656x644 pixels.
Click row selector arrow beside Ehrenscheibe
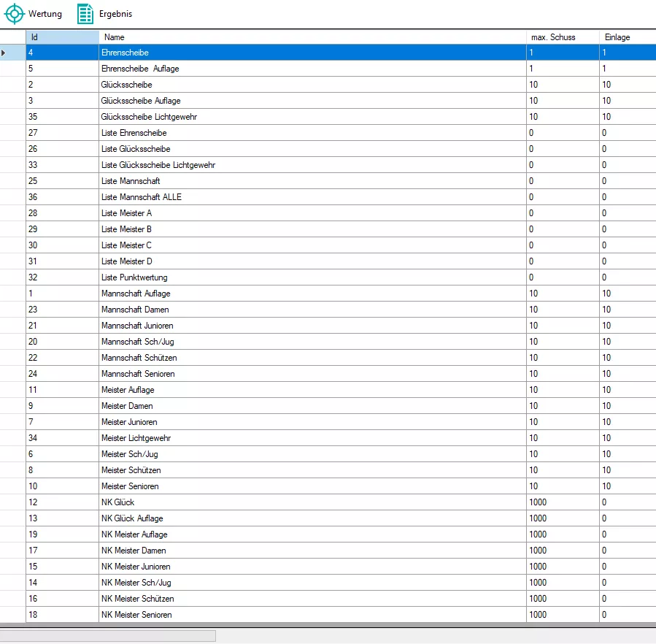tap(5, 53)
